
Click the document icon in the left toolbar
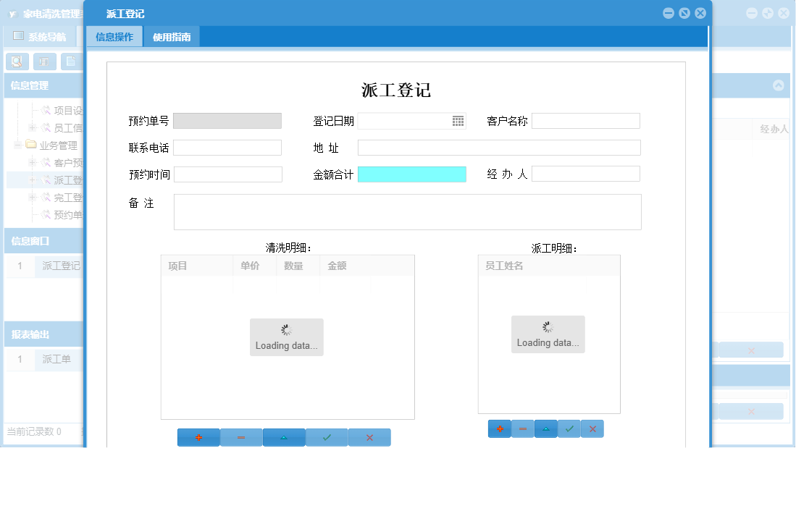click(70, 62)
